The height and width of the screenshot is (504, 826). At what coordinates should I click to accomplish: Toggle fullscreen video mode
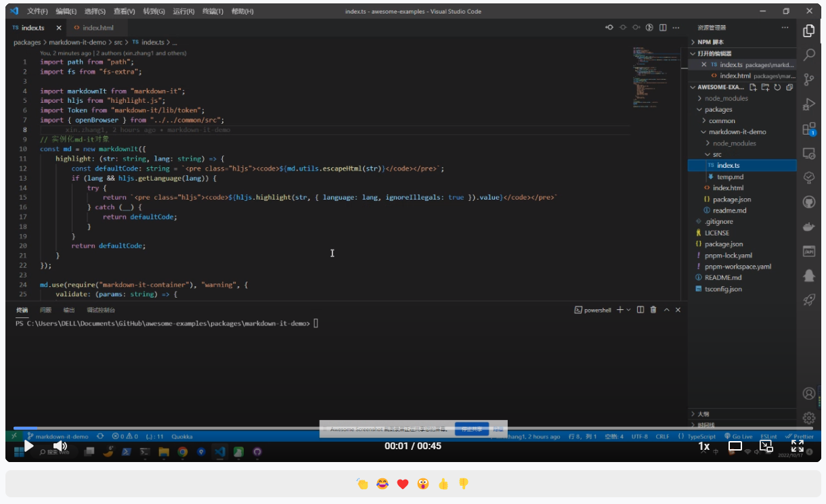click(798, 446)
